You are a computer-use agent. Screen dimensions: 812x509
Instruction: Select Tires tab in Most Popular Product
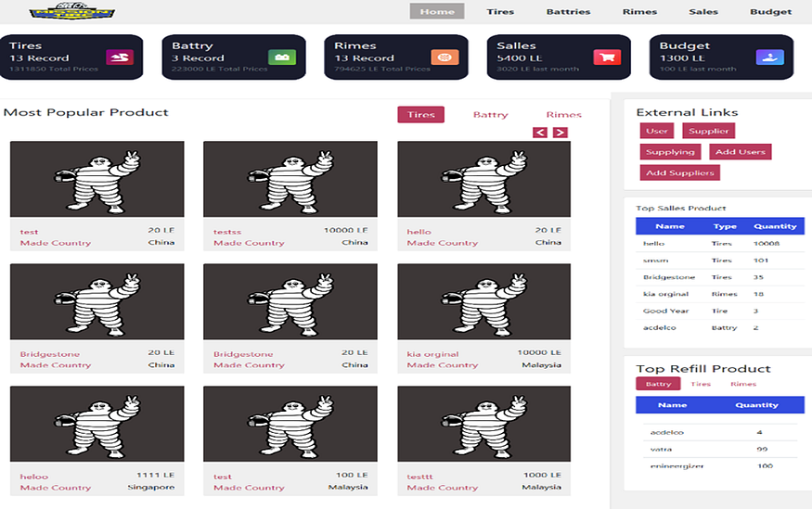tap(421, 114)
